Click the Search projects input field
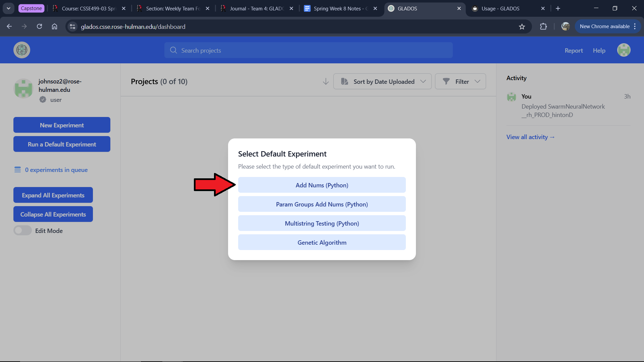 [x=309, y=50]
